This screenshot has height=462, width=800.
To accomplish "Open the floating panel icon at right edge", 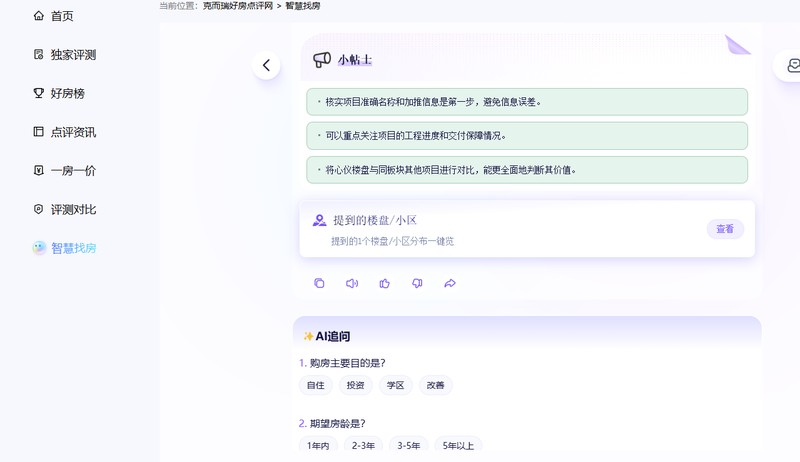I will 792,66.
